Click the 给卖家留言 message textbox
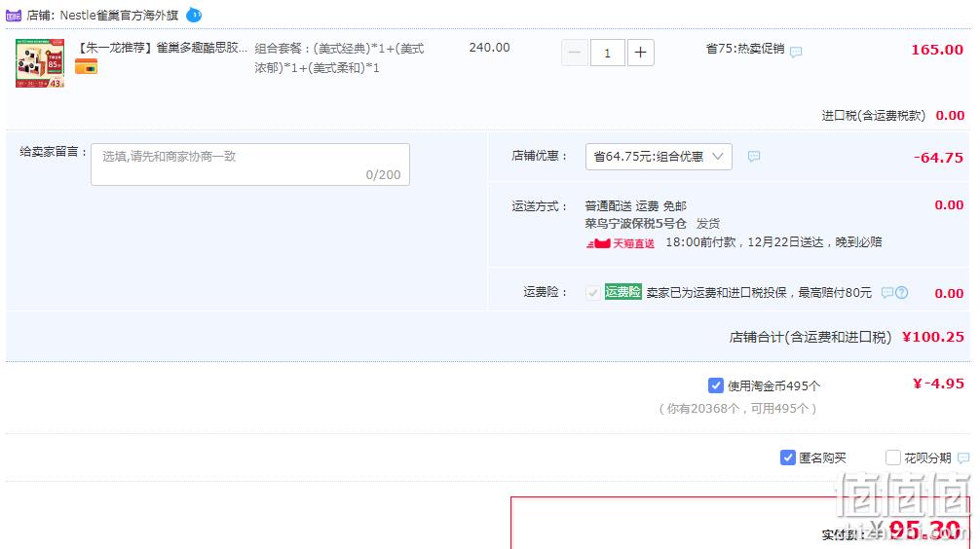980x549 pixels. (250, 165)
